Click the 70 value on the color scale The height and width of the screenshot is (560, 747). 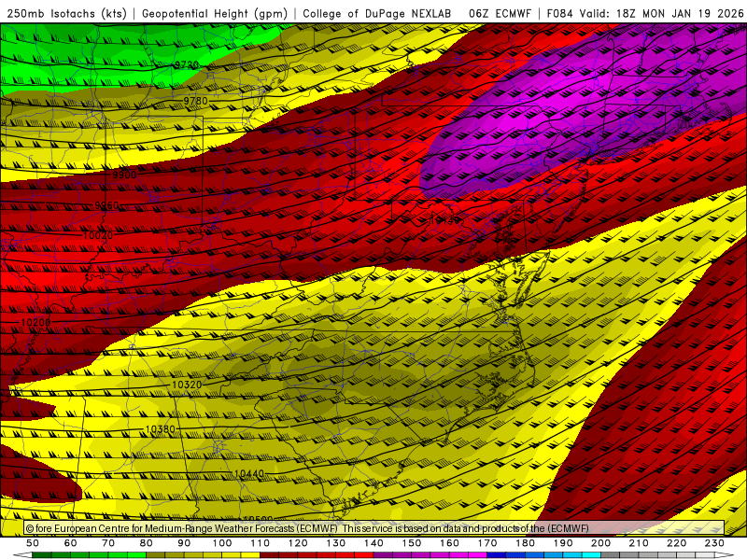108,543
